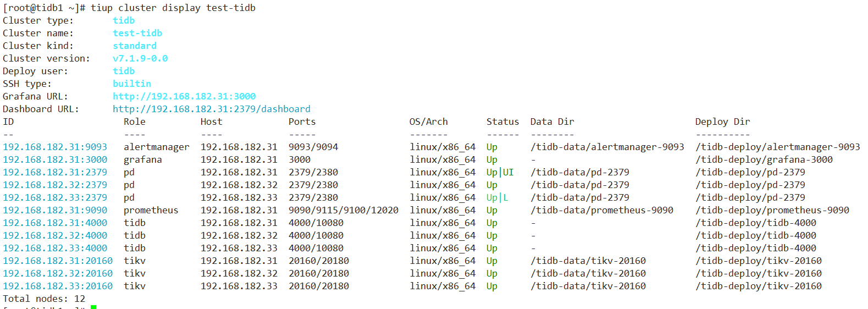
Task: Select the ID 192.168.182.31:2379
Action: tap(55, 173)
